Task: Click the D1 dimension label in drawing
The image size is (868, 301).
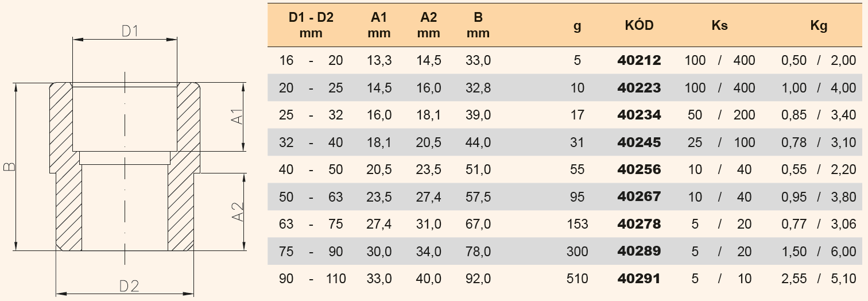Action: (130, 32)
